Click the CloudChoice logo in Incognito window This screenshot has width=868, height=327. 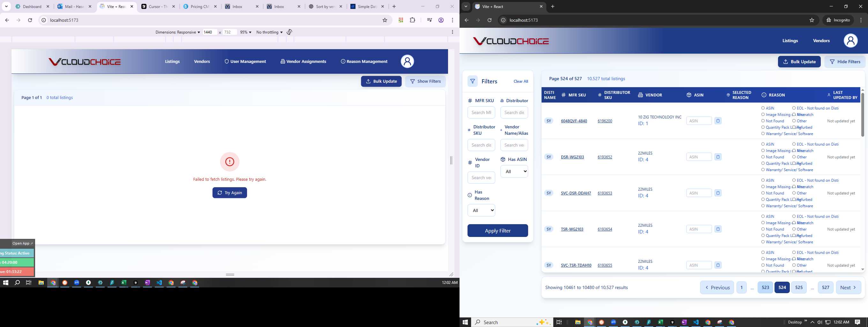pos(511,41)
